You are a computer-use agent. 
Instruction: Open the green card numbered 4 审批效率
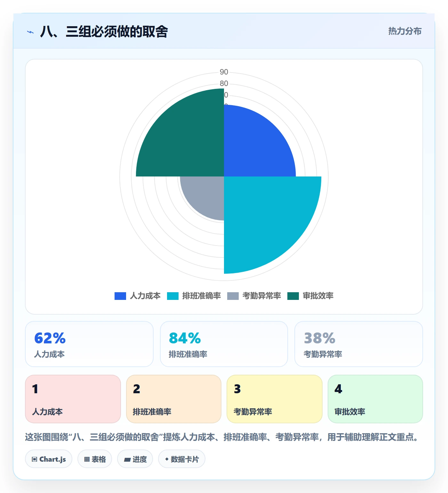[x=375, y=399]
